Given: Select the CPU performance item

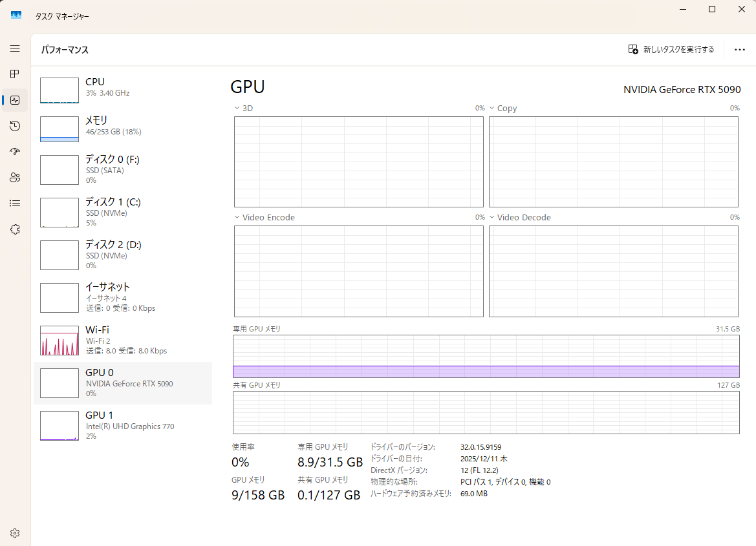Looking at the screenshot, I should click(x=123, y=88).
